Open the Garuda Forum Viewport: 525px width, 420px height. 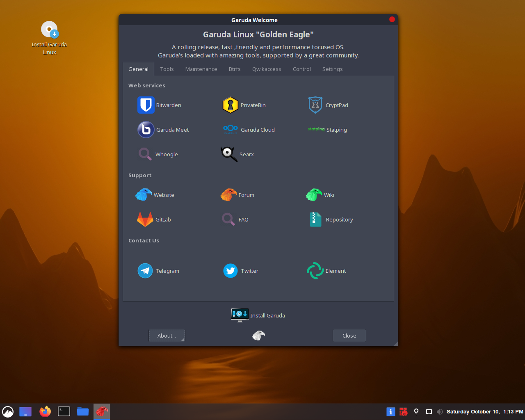click(x=237, y=195)
